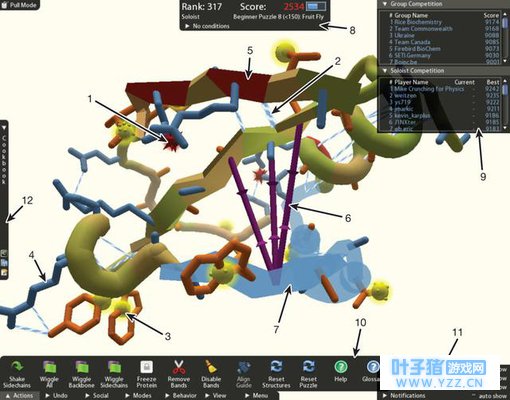Image resolution: width=510 pixels, height=400 pixels.
Task: Click the Soloist Competition scrollbar thumb
Action: point(505,91)
